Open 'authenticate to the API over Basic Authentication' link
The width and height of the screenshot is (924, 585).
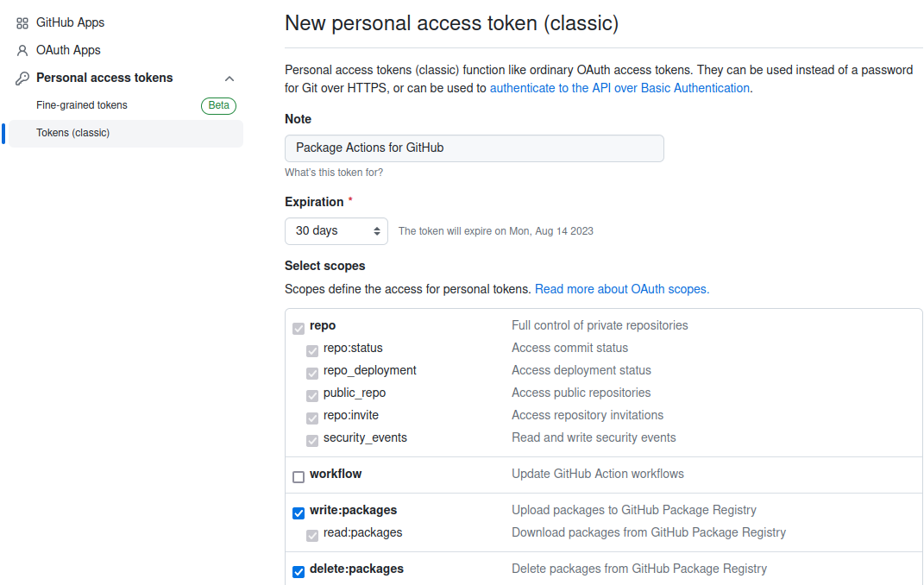click(619, 88)
